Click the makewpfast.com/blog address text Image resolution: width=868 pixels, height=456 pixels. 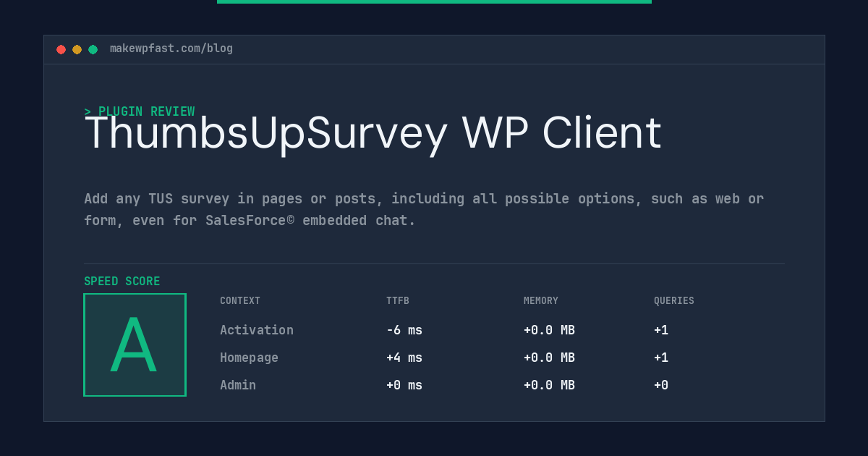pyautogui.click(x=171, y=48)
